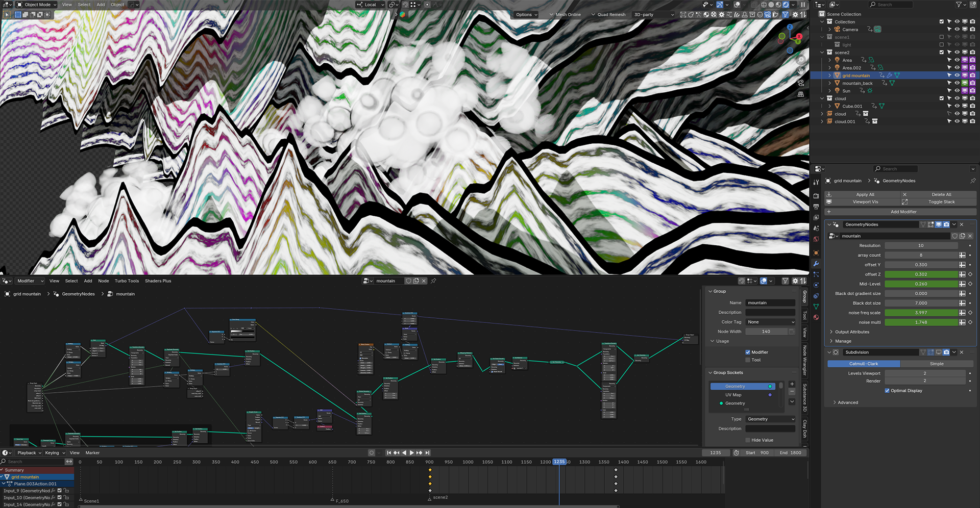Open the Local transform orientation dropdown
Viewport: 980px width, 508px height.
[x=371, y=5]
